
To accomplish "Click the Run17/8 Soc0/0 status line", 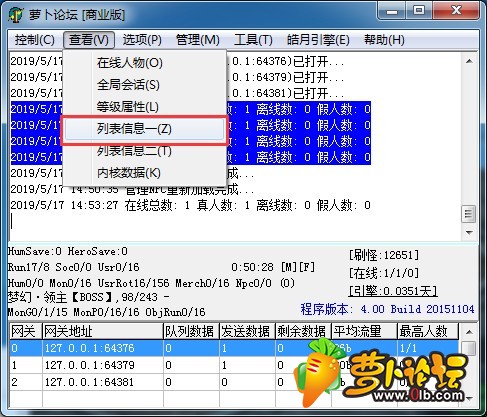I will coord(73,267).
